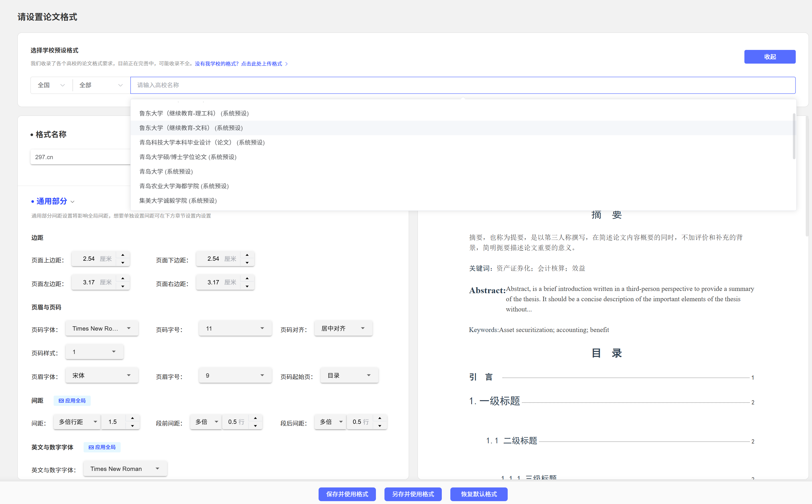Select 集美大学诚毅学院 preset option
The image size is (812, 504).
[178, 201]
